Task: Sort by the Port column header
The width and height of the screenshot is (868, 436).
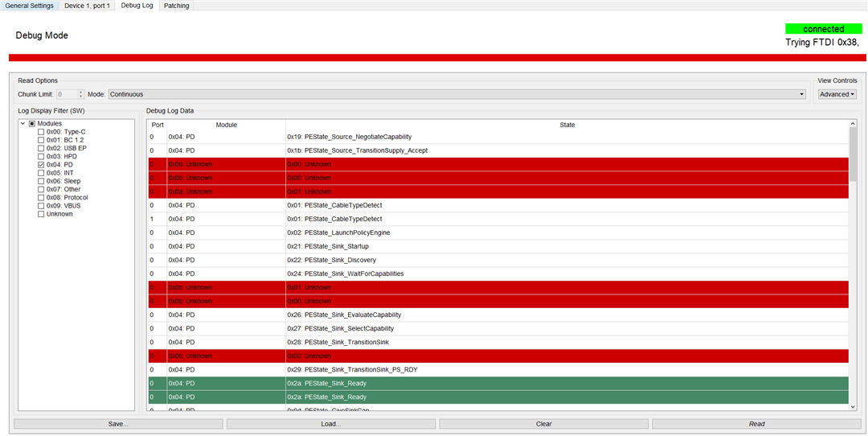Action: [x=158, y=125]
